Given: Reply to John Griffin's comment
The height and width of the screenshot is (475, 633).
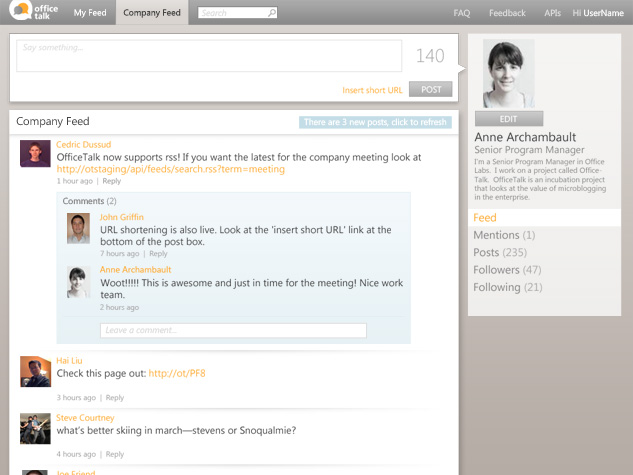Looking at the screenshot, I should [158, 254].
